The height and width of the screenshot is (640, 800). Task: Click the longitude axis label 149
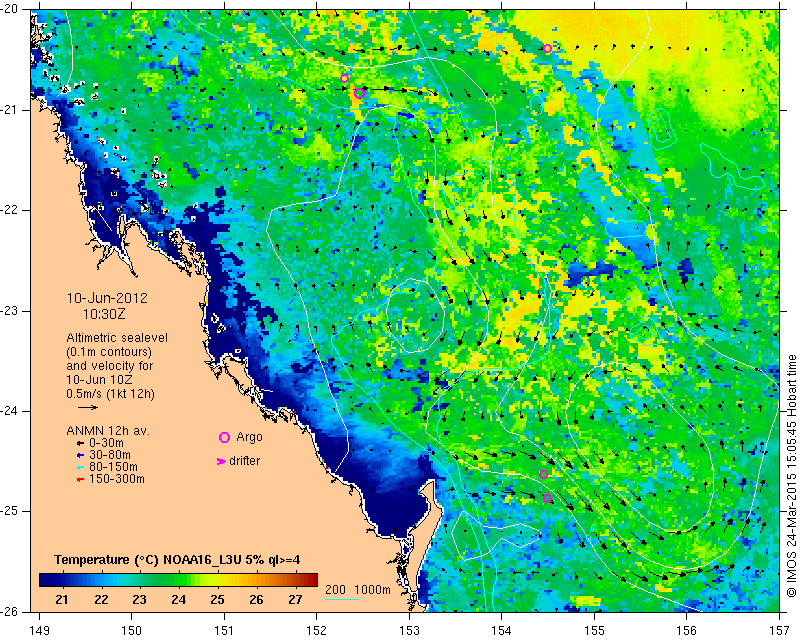point(40,631)
